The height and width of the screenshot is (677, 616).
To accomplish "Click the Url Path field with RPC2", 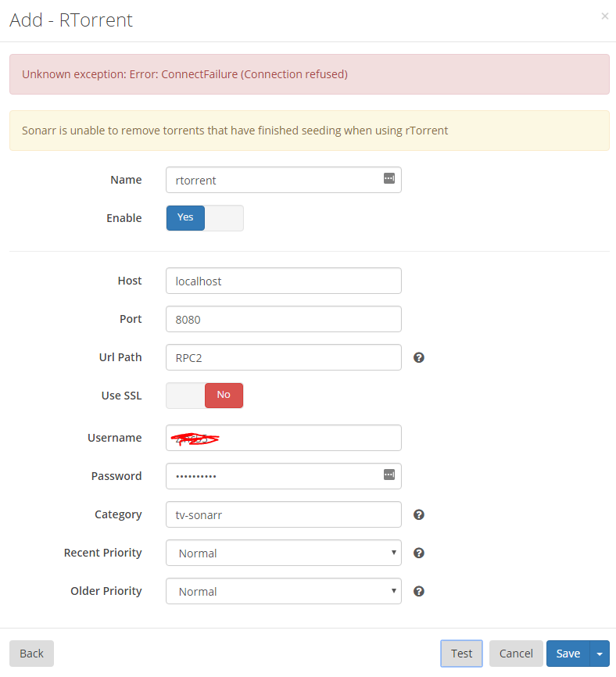I will tap(284, 357).
